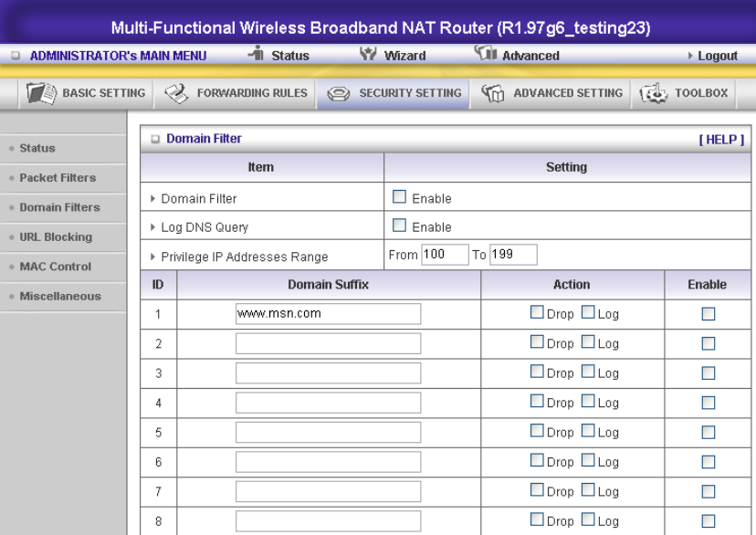Screen dimensions: 756x535
Task: Enable the Log DNS Query checkbox
Action: tap(399, 226)
